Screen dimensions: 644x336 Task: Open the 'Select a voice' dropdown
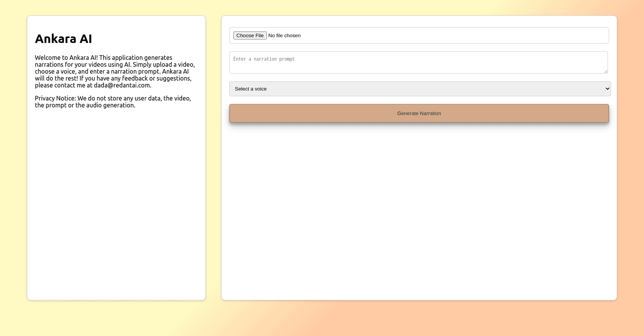419,89
